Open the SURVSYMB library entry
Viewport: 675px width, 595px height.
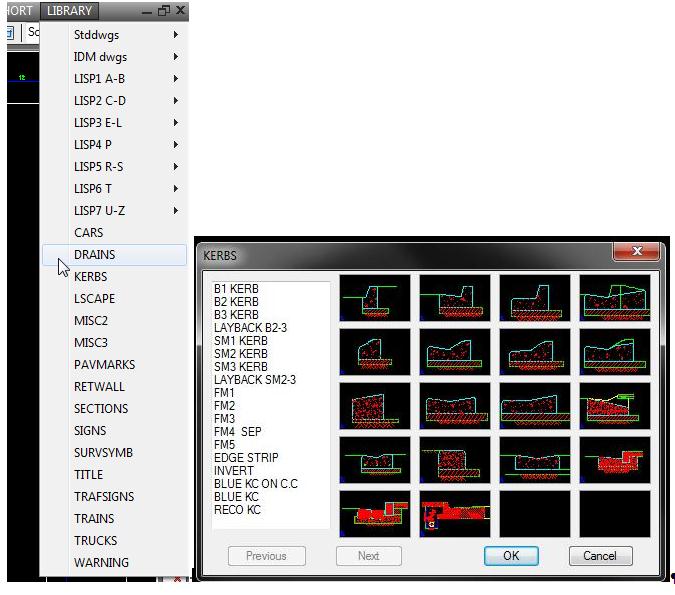point(115,452)
